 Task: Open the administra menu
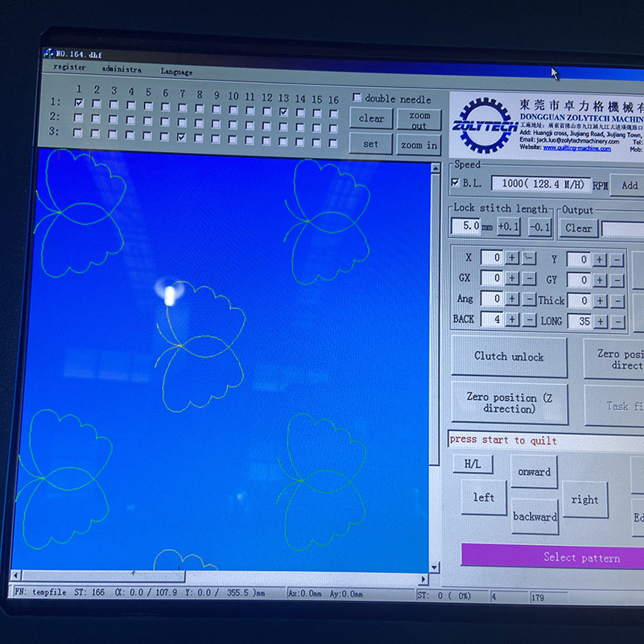122,69
